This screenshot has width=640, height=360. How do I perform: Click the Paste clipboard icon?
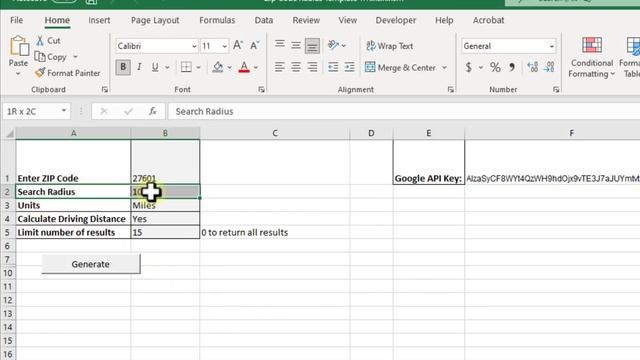(19, 46)
